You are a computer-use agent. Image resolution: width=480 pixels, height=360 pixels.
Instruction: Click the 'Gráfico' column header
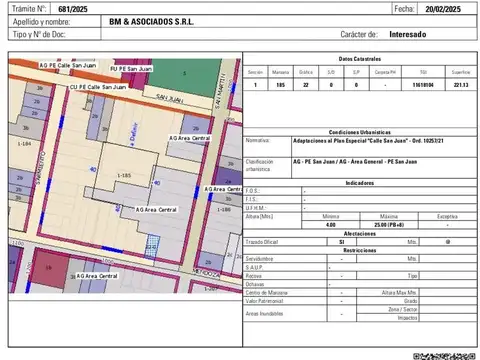point(306,72)
